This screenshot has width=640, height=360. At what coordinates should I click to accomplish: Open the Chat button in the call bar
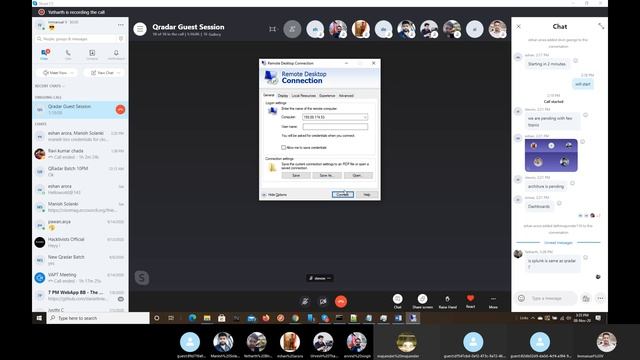[x=398, y=301]
